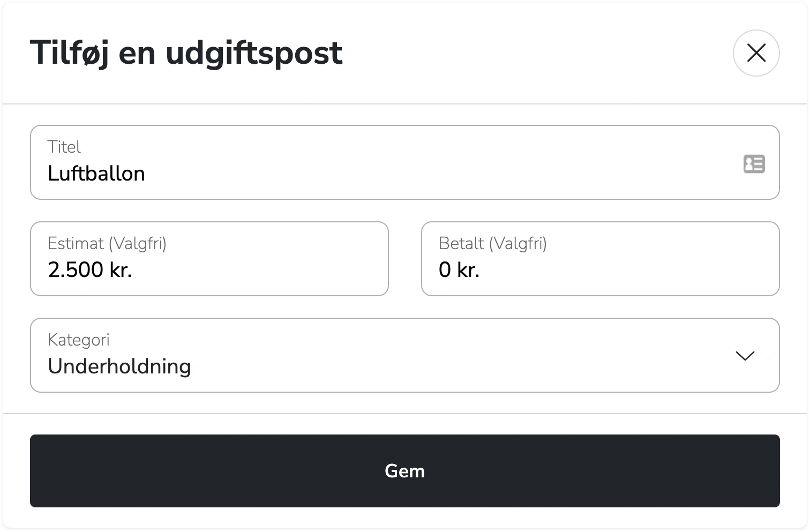
Task: Click the Betalt (Valgfri) label text
Action: [x=492, y=243]
